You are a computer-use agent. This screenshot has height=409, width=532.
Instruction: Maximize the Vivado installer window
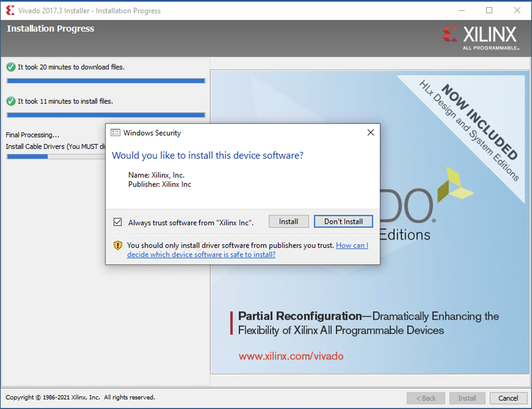[489, 10]
